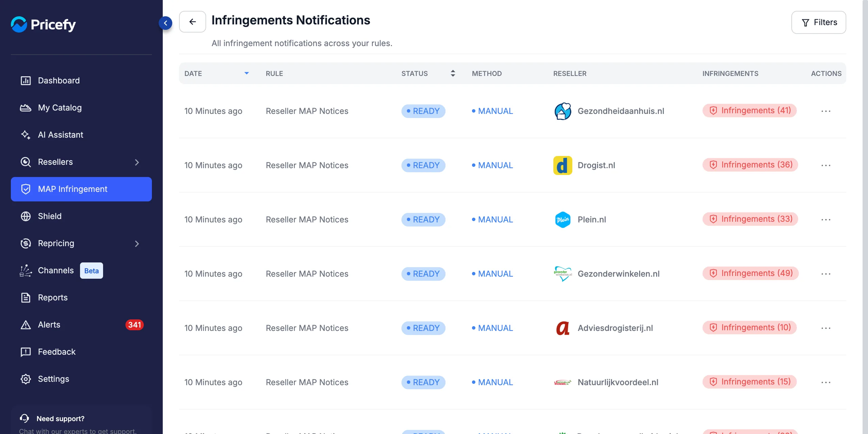
Task: Expand the Repricing submenu chevron
Action: (x=137, y=243)
